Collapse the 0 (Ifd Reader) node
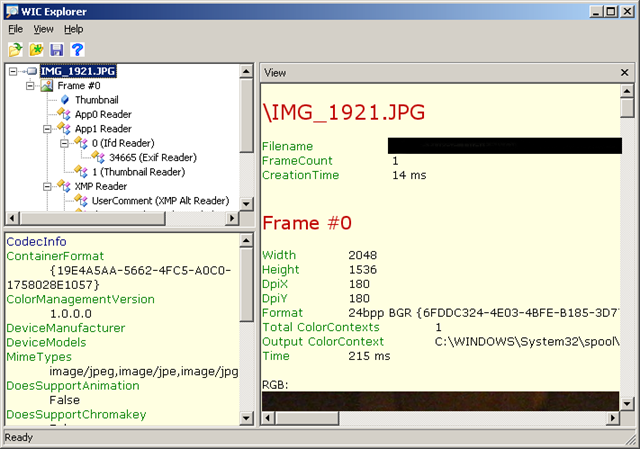Screen dimensions: 640x449 [64, 143]
